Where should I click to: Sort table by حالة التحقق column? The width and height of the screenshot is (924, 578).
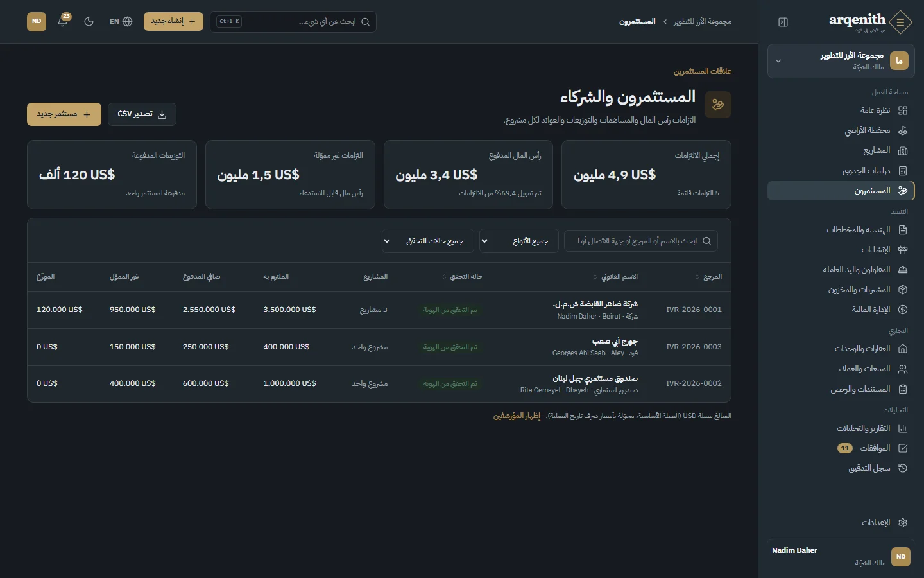[462, 277]
